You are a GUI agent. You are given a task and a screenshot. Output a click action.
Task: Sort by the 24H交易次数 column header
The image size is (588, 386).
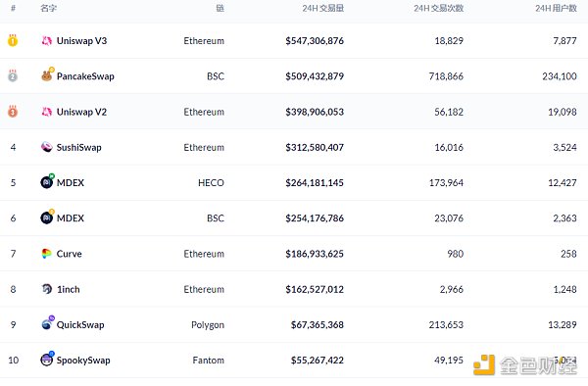[438, 8]
